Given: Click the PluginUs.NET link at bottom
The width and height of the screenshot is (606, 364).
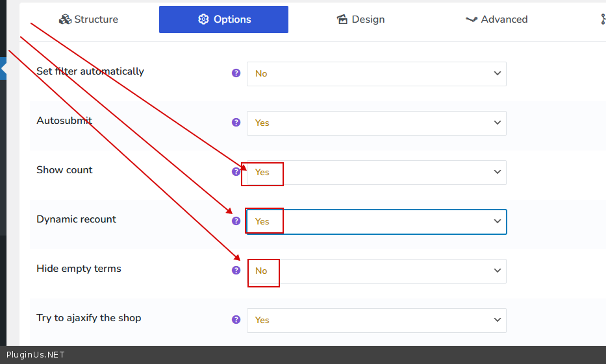Looking at the screenshot, I should 36,355.
